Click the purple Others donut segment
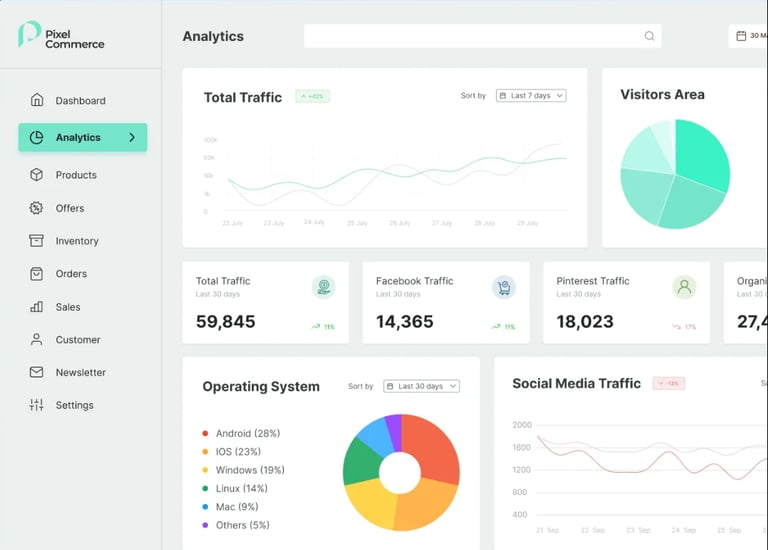The width and height of the screenshot is (768, 550). click(x=395, y=432)
